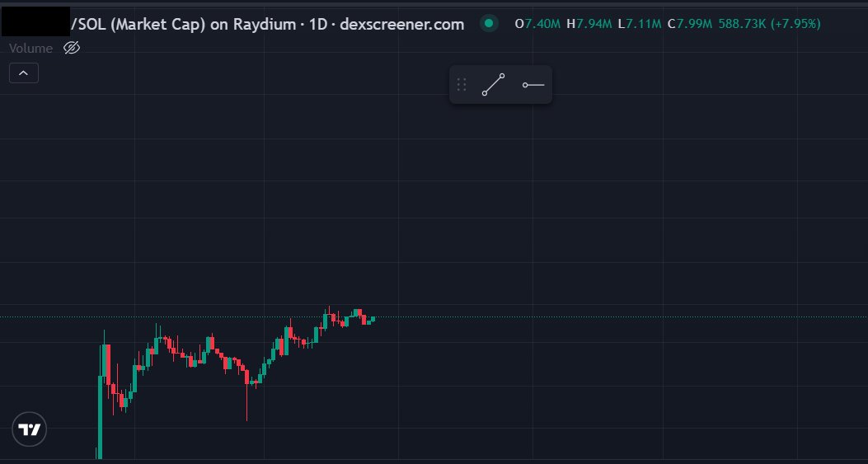Click the close value C7.99M
The height and width of the screenshot is (464, 868).
[x=690, y=24]
